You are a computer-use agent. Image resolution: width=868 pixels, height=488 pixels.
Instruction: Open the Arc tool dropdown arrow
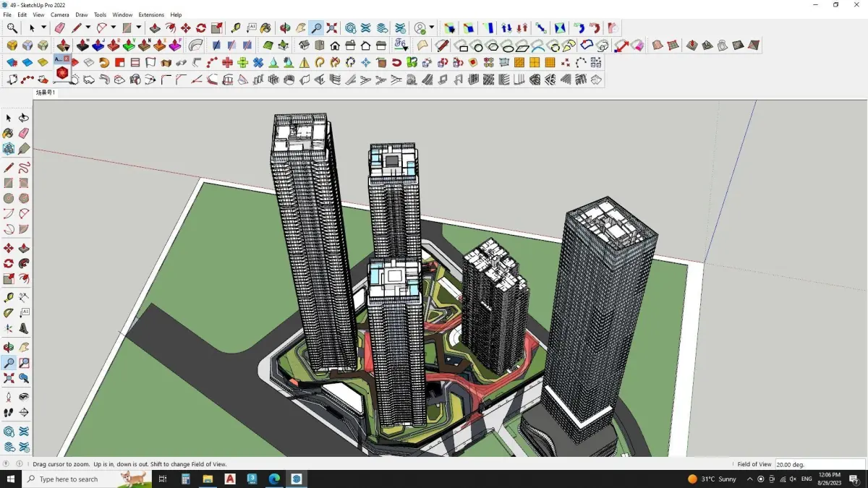pyautogui.click(x=113, y=28)
